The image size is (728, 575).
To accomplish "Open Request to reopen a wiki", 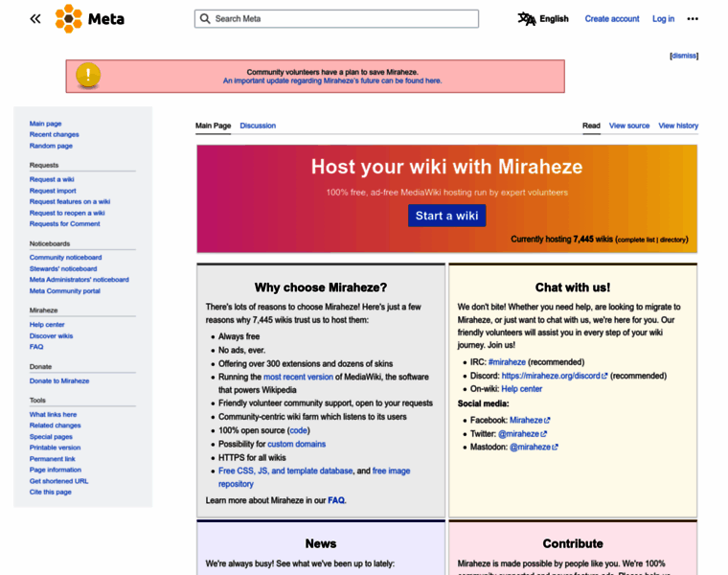I will click(67, 213).
